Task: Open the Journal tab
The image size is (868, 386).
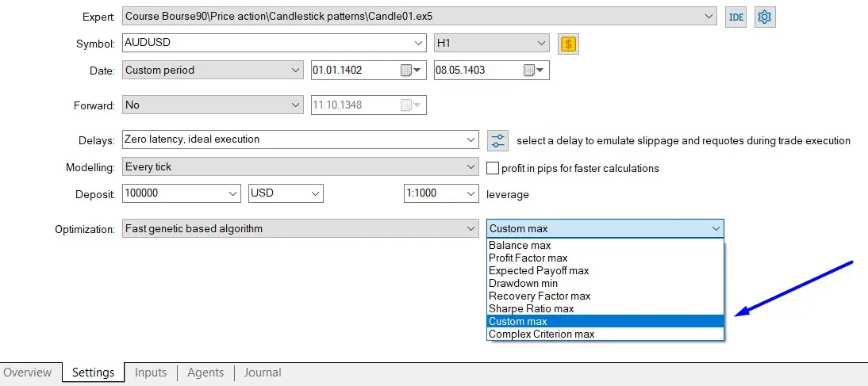Action: point(263,373)
